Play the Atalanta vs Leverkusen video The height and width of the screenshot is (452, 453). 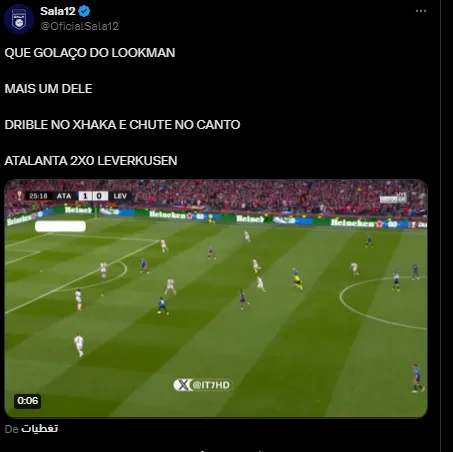216,299
